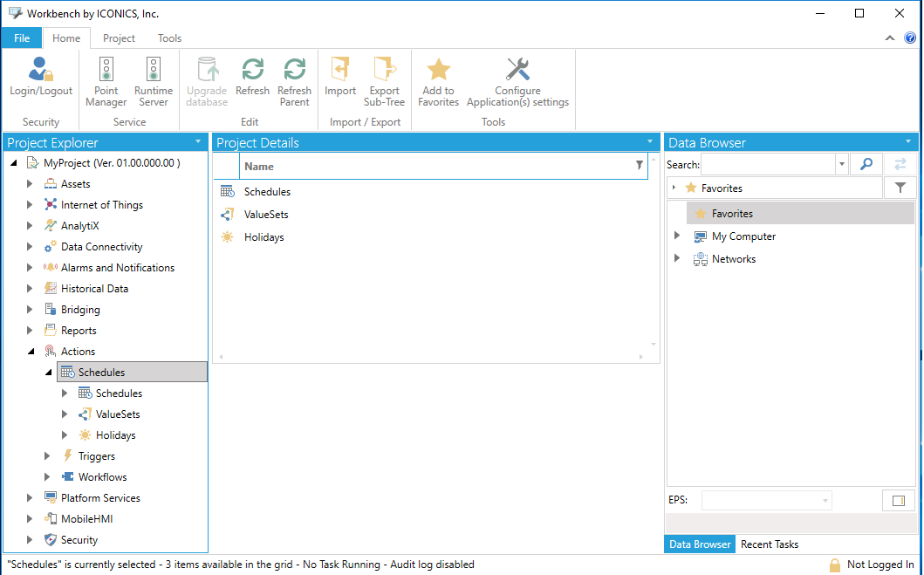Viewport: 924px width, 575px height.
Task: Open the Tools ribbon tab
Action: click(169, 38)
